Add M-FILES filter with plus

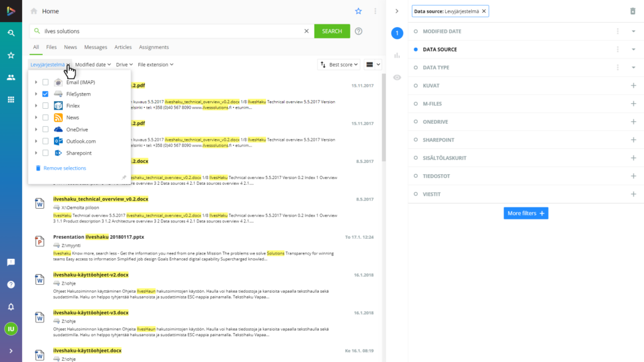tap(633, 104)
